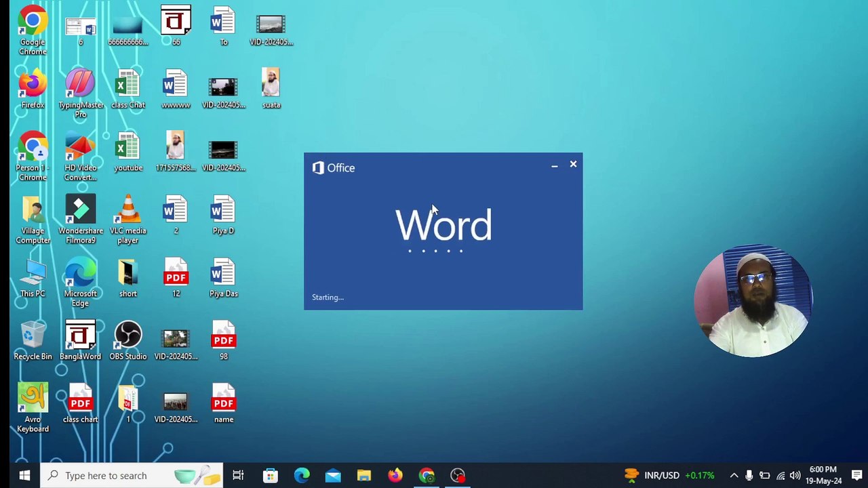Open the notification center icon
Viewport: 868px width, 488px height.
(857, 475)
